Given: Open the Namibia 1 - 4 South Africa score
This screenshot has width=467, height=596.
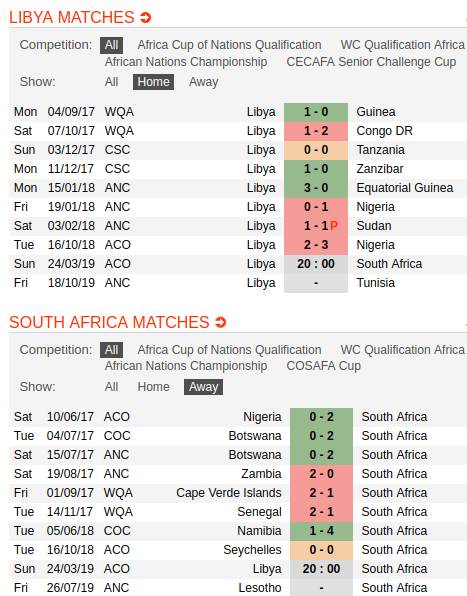Looking at the screenshot, I should tap(321, 531).
